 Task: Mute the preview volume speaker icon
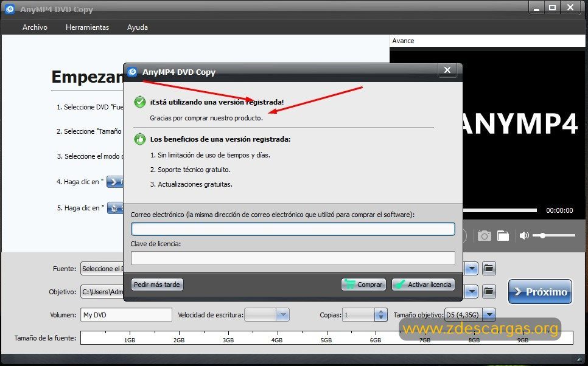[524, 236]
